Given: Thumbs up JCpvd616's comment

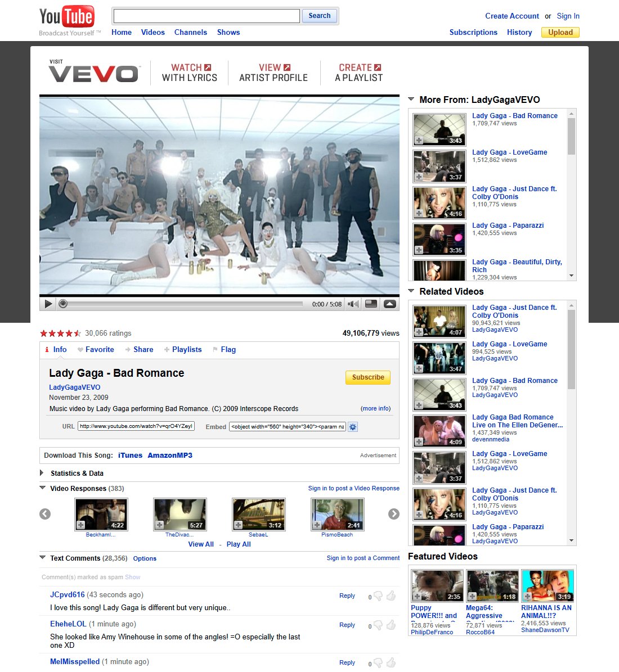Looking at the screenshot, I should [x=391, y=596].
